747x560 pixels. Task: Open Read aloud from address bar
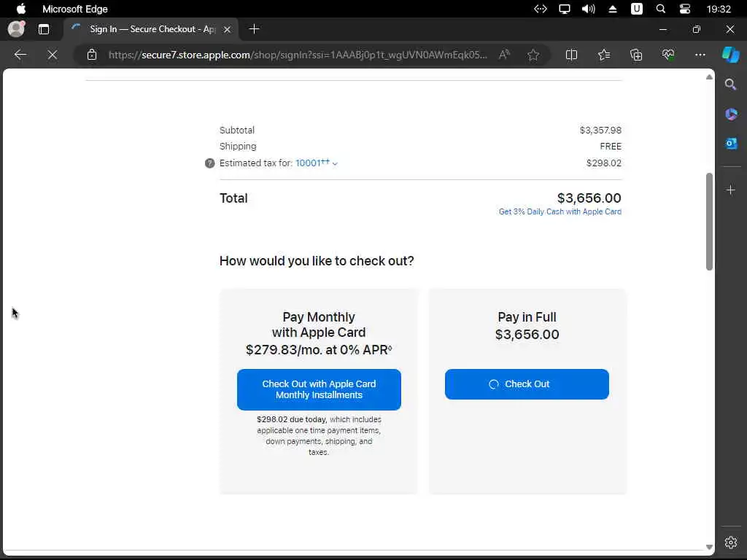tap(505, 55)
